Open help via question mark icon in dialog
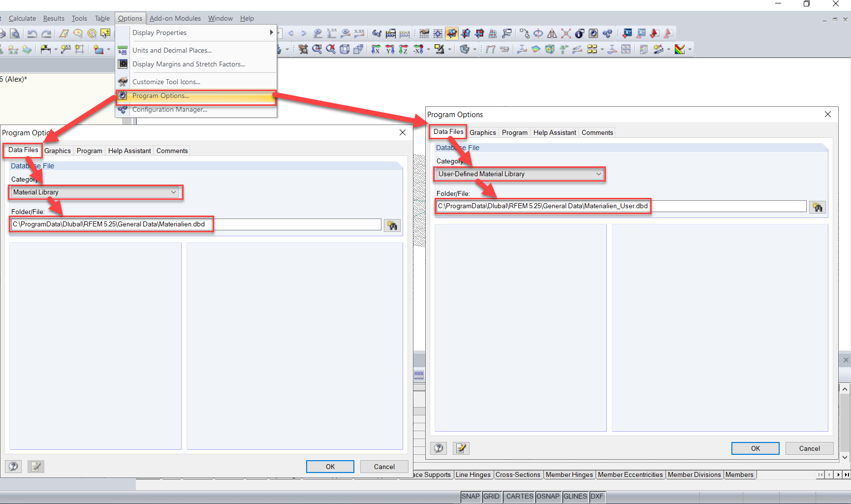Image resolution: width=851 pixels, height=504 pixels. pyautogui.click(x=13, y=466)
